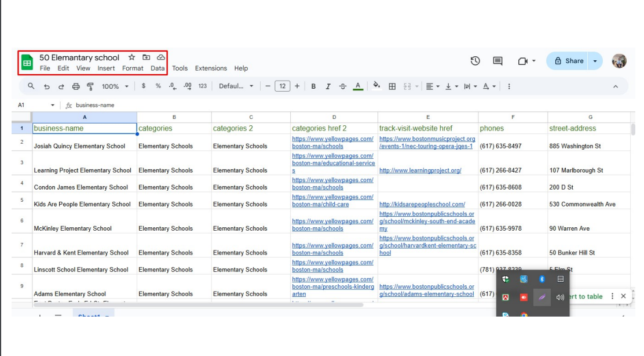Viewport: 644px width, 356px height.
Task: Click the font size field
Action: pos(283,86)
